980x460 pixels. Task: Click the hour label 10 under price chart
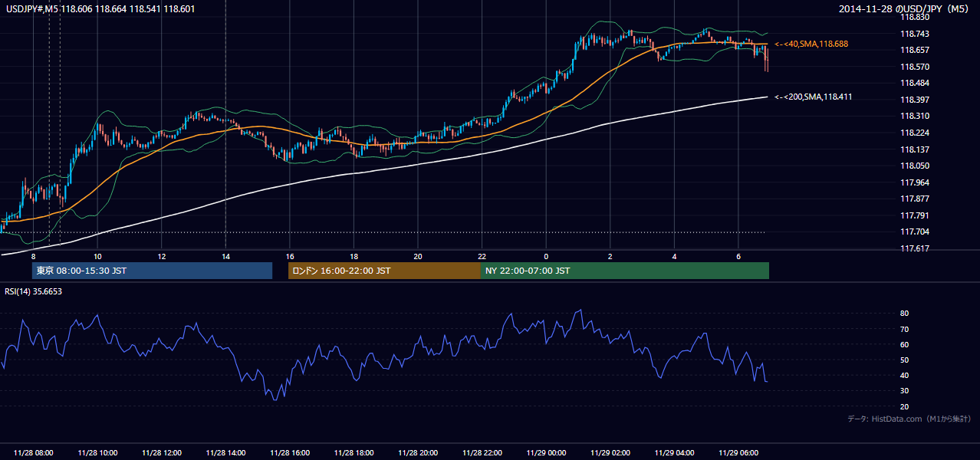coord(97,255)
